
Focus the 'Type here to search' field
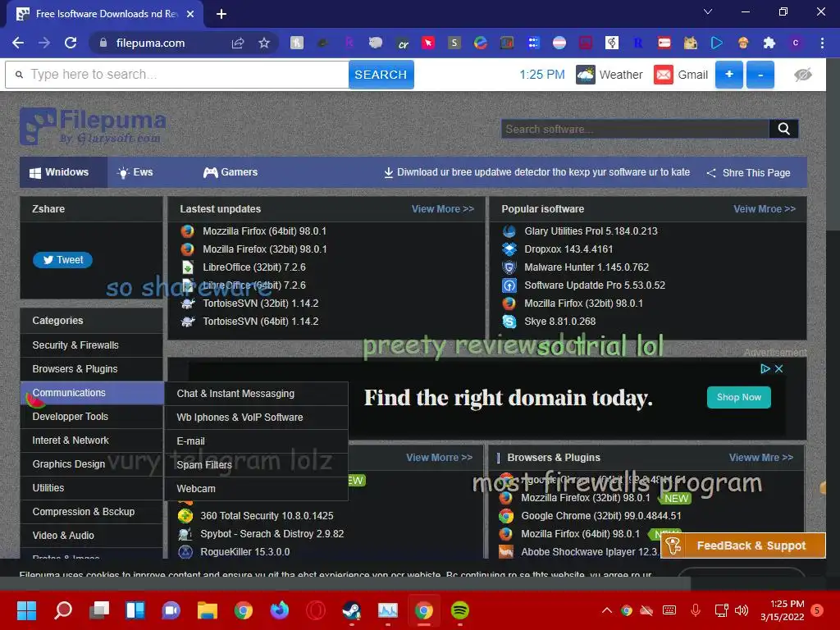click(177, 75)
